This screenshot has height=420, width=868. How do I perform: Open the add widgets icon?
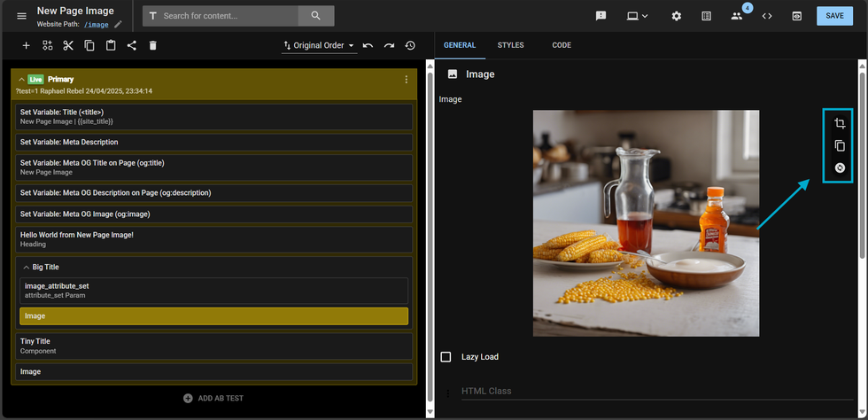click(x=47, y=45)
